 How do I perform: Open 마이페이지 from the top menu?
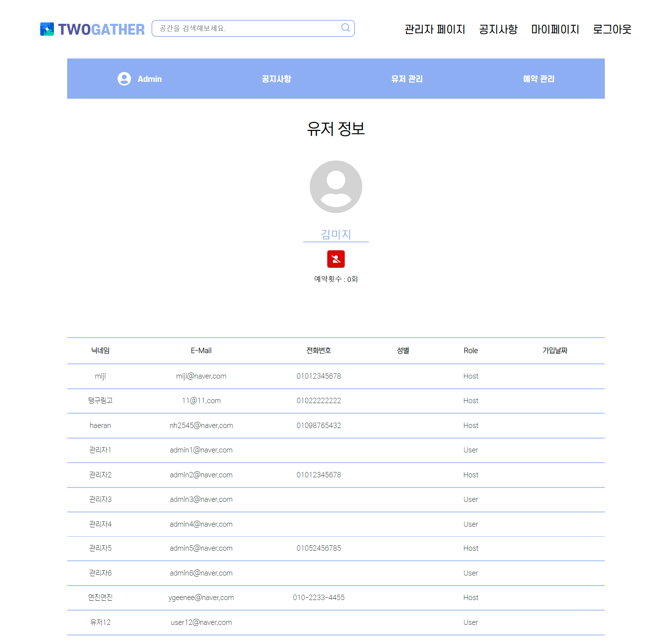click(555, 29)
